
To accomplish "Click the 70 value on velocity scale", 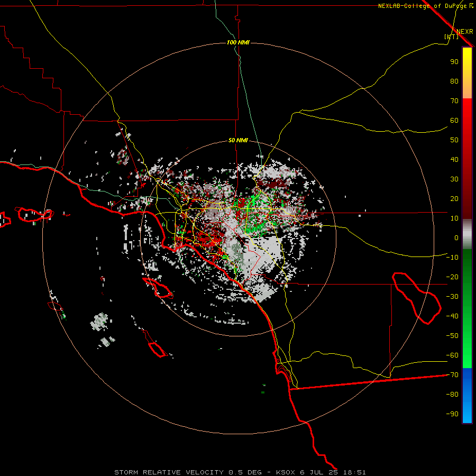I will (454, 101).
